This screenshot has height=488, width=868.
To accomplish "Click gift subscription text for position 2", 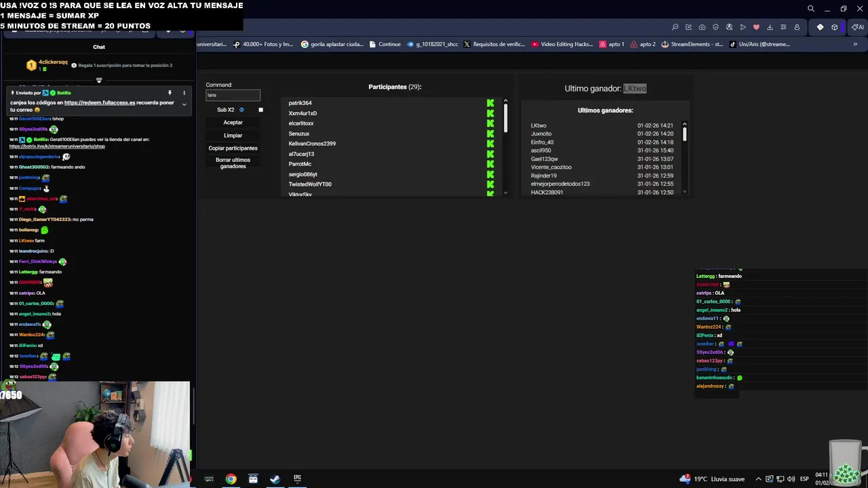I will coord(125,65).
